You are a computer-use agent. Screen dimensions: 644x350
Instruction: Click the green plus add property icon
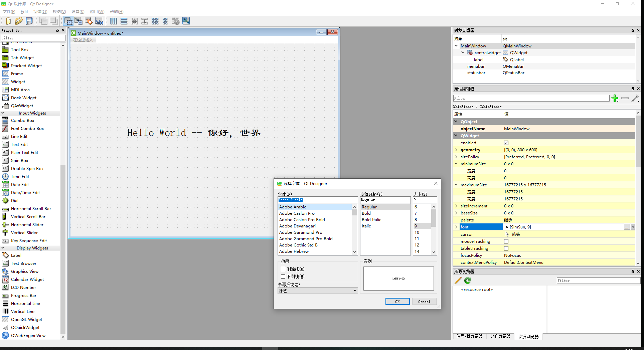[x=614, y=98]
